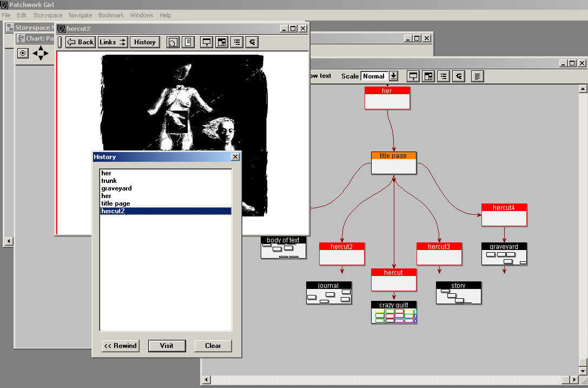The width and height of the screenshot is (588, 388).
Task: Click the Back button in hercut2 toolbar
Action: click(x=80, y=42)
